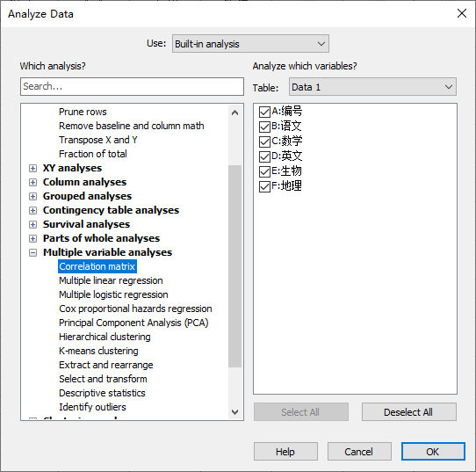Screen dimensions: 476x472
Task: Collapse the Multiple variable analyses group
Action: tap(32, 252)
